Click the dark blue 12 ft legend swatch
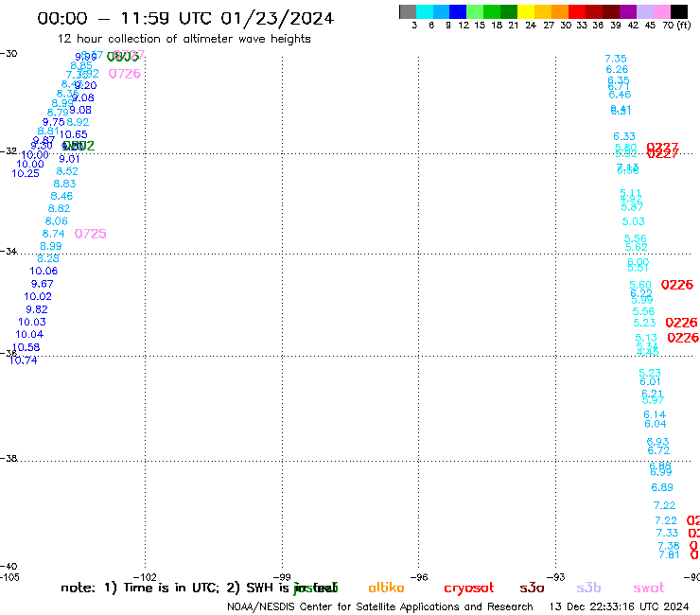 (459, 11)
